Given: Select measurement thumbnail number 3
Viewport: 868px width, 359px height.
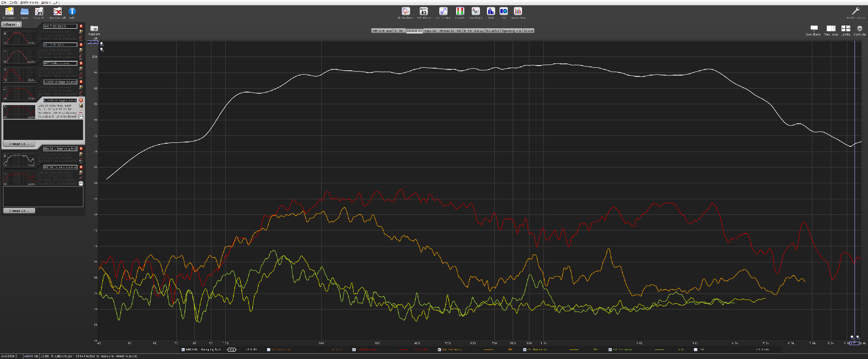Looking at the screenshot, I should (20, 75).
